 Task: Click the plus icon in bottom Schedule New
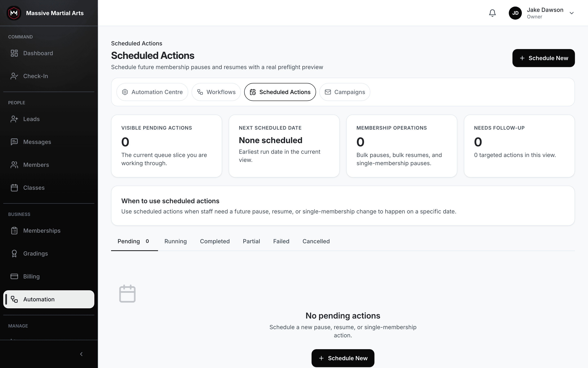coord(321,358)
